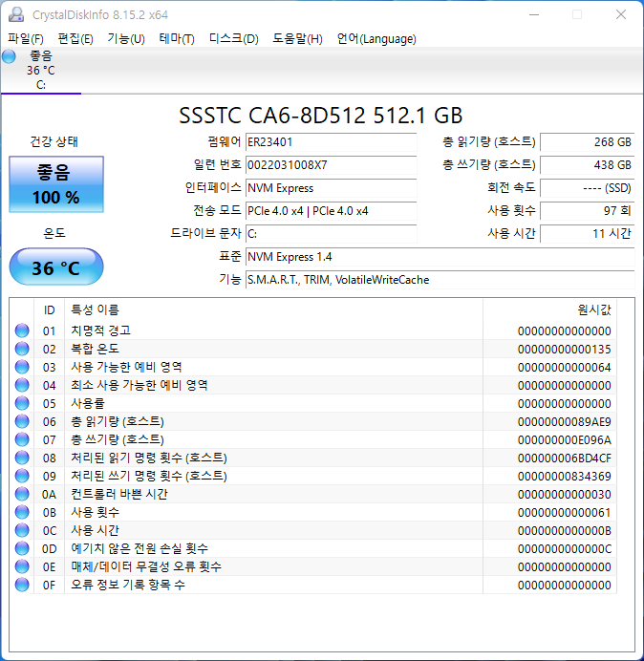This screenshot has height=661, width=644.
Task: Open the 디스크(D) menu
Action: coord(233,39)
